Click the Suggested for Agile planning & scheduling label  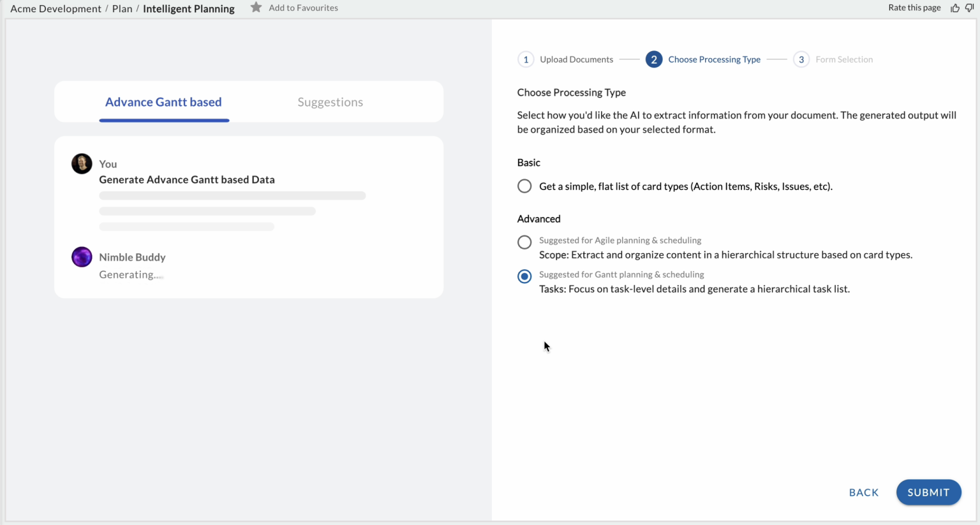tap(620, 240)
